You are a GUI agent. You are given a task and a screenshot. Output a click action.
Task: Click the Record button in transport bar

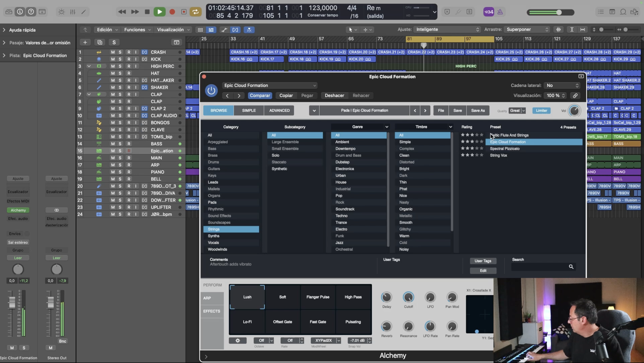(172, 12)
